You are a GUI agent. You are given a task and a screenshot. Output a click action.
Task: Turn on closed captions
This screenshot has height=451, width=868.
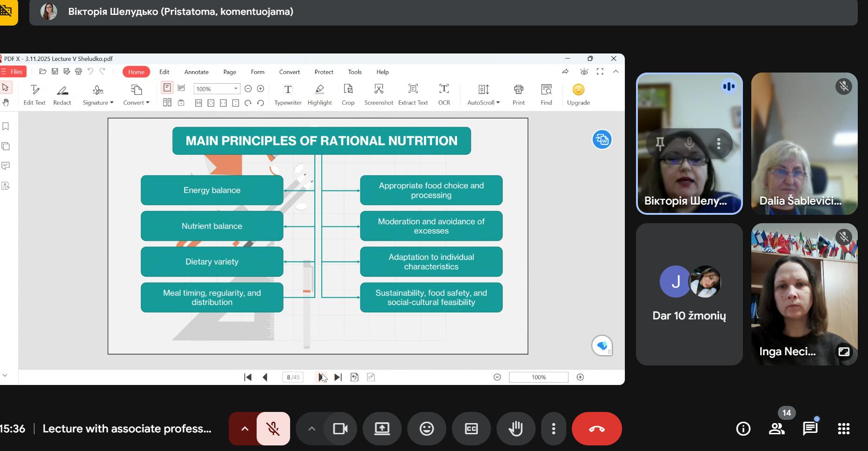click(471, 429)
